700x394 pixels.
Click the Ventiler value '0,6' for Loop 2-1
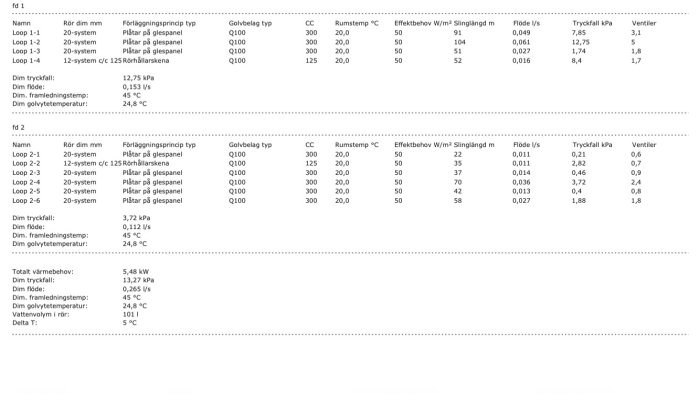click(x=636, y=154)
